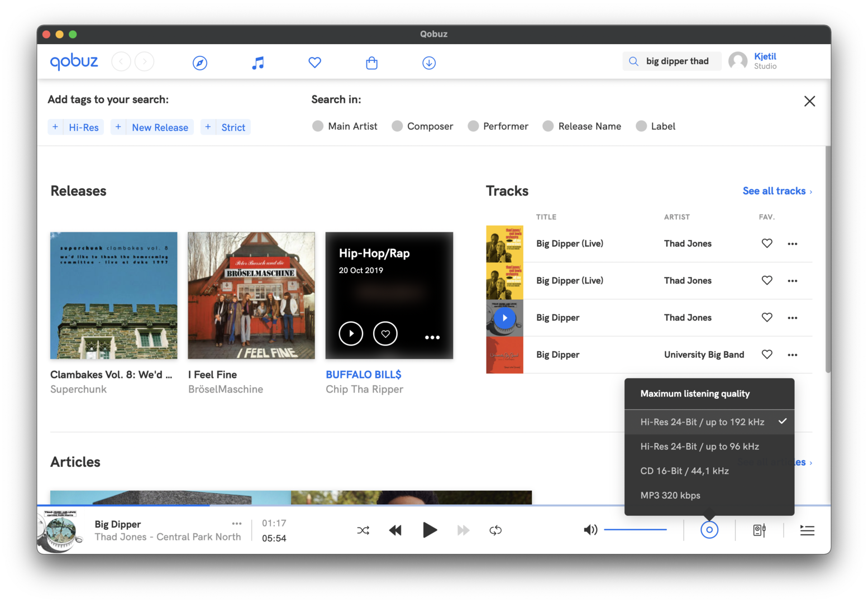This screenshot has width=868, height=603.
Task: Open My Music note icon
Action: tap(257, 63)
